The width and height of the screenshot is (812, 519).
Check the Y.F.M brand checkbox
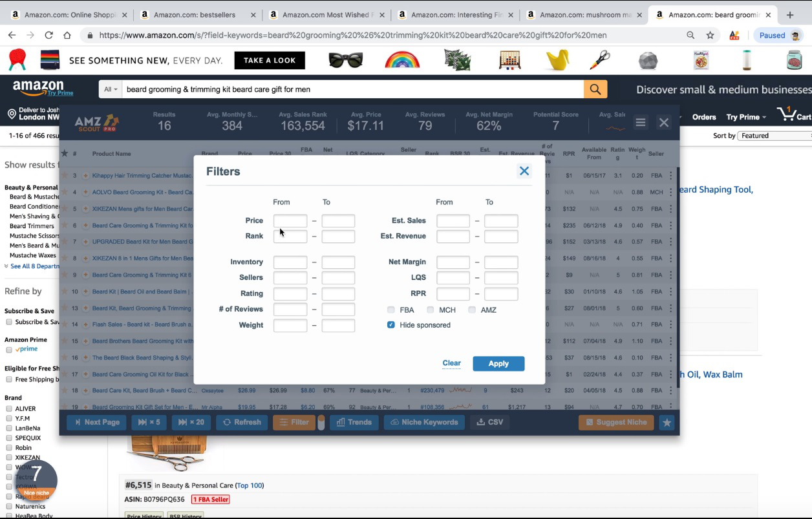9,418
